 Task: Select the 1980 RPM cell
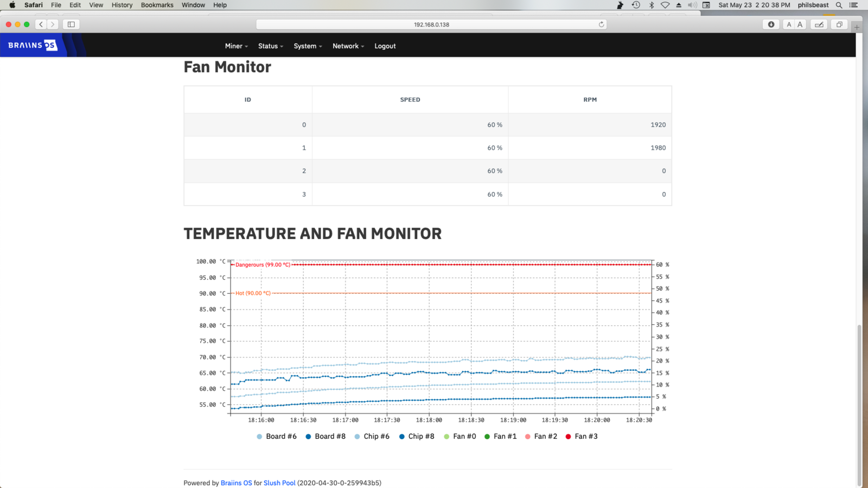tap(590, 148)
